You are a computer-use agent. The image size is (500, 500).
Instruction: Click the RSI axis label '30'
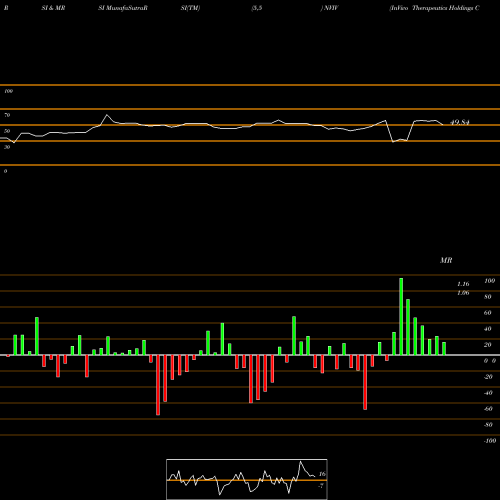click(7, 147)
